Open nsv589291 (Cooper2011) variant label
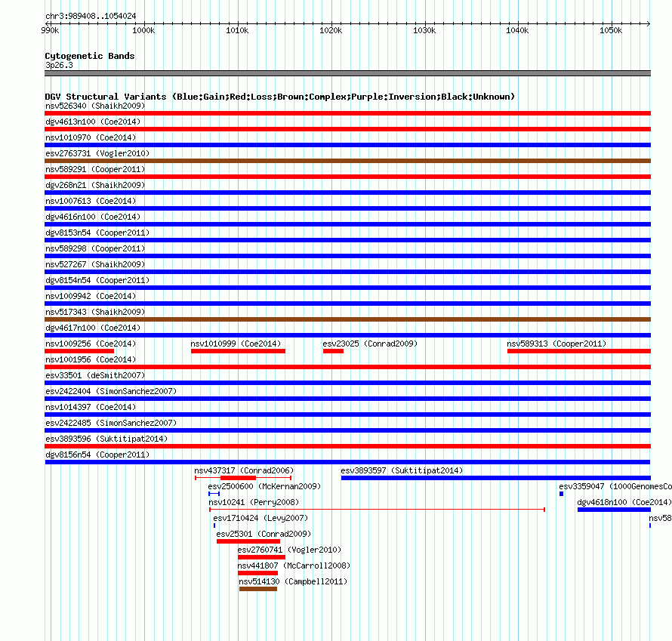This screenshot has height=641, width=672. click(95, 169)
